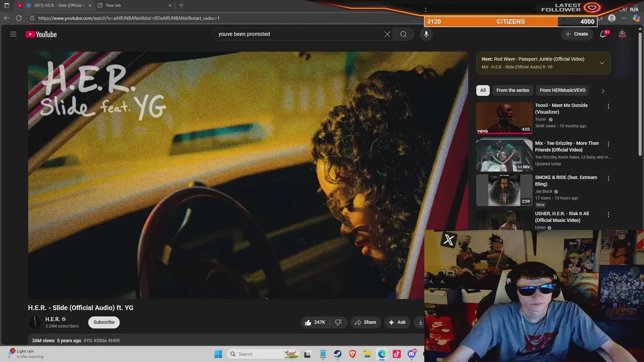Click the Rod Wave Passport Junkie next-up title
This screenshot has width=644, height=362.
click(539, 59)
